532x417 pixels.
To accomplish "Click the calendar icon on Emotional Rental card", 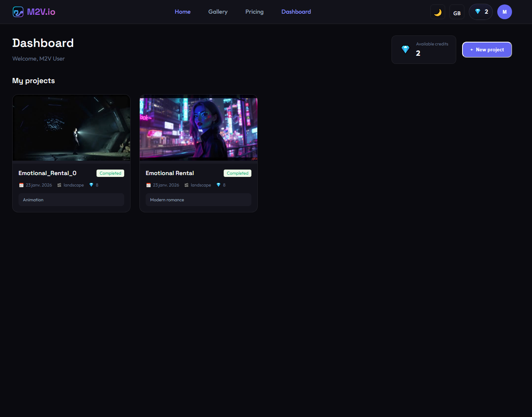I will [148, 185].
